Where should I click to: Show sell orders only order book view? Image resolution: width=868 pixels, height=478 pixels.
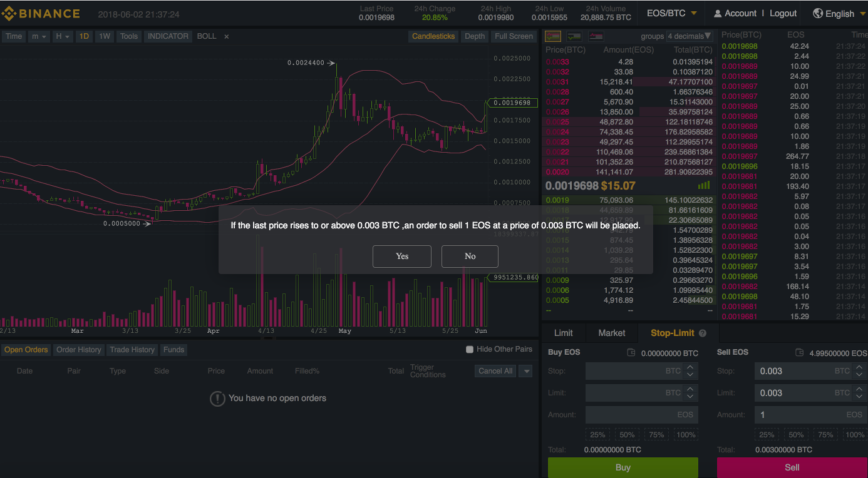[596, 36]
